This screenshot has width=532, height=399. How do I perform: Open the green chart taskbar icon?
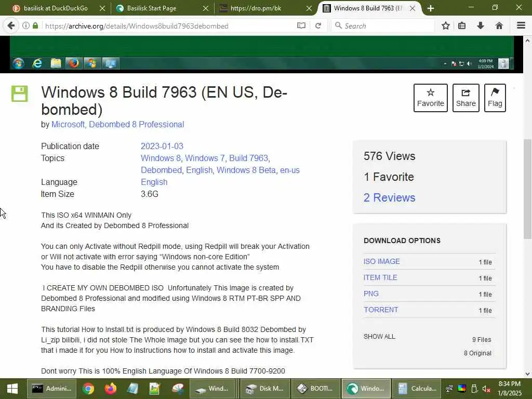click(x=155, y=389)
